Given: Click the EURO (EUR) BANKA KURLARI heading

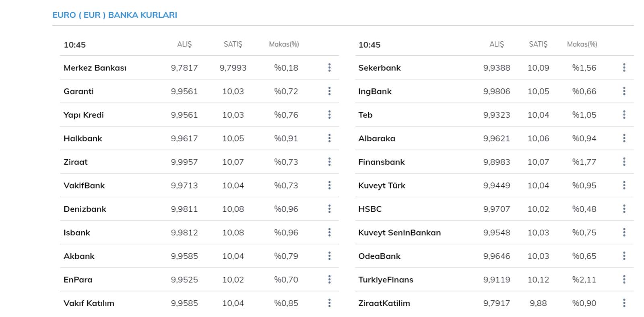Looking at the screenshot, I should 115,15.
